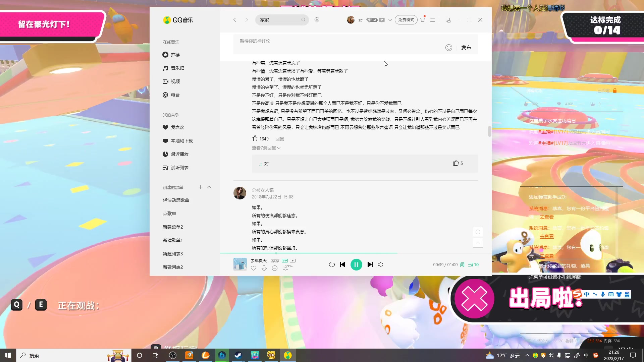Click the 发布 button to post comment

[x=466, y=48]
